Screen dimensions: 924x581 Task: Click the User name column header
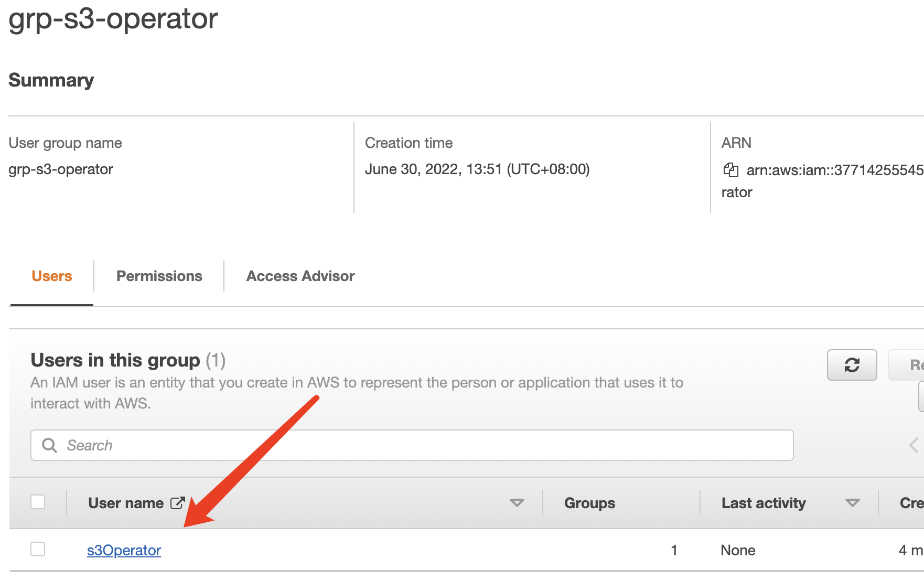point(126,503)
